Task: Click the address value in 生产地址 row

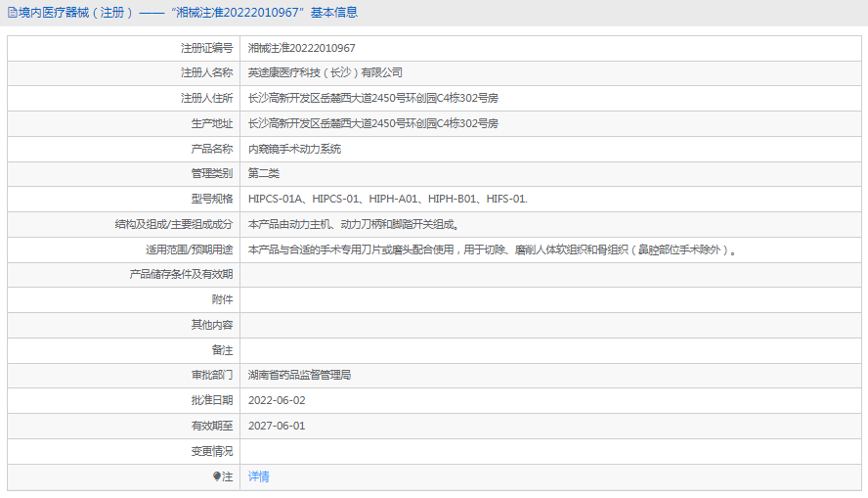Action: click(x=373, y=123)
